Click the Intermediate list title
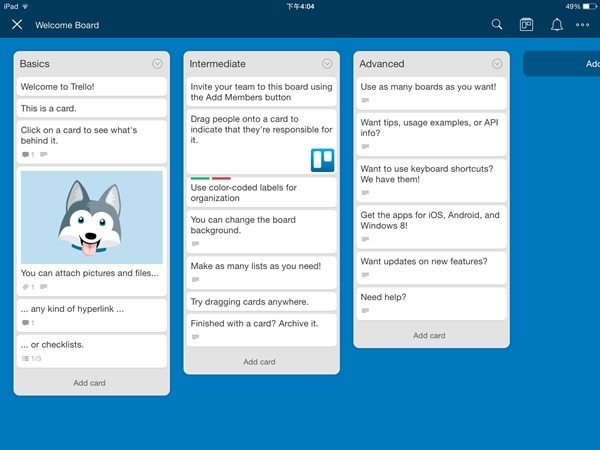The width and height of the screenshot is (600, 450). (217, 64)
